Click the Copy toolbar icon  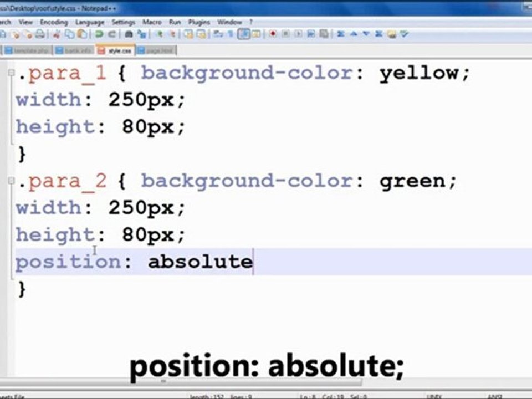tap(70, 34)
